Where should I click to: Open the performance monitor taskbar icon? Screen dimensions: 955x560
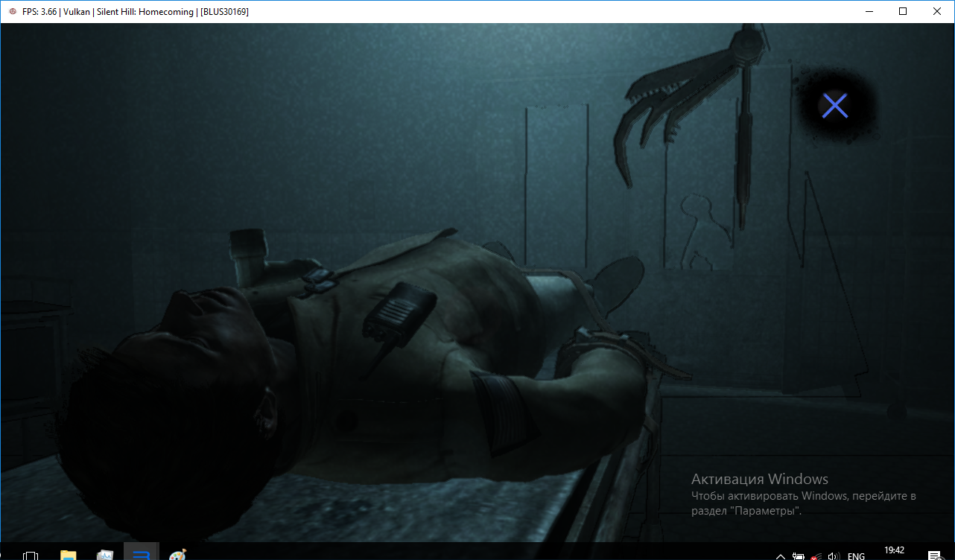click(x=105, y=555)
